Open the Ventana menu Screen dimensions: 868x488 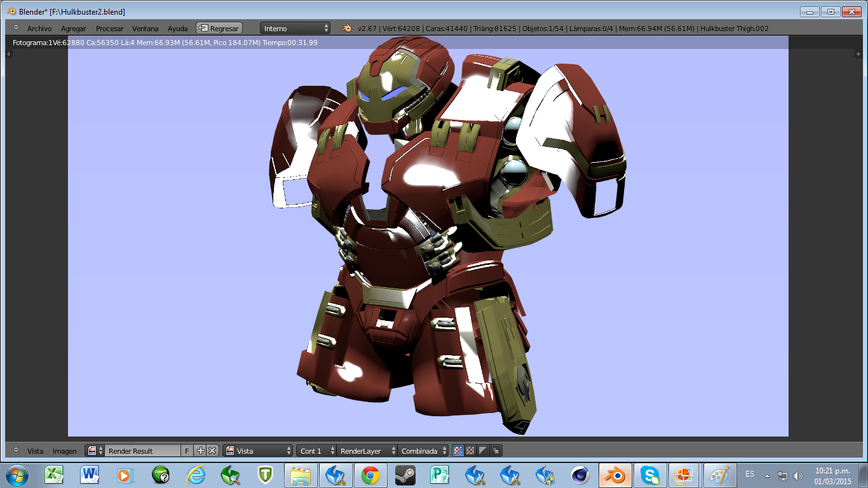(x=145, y=29)
